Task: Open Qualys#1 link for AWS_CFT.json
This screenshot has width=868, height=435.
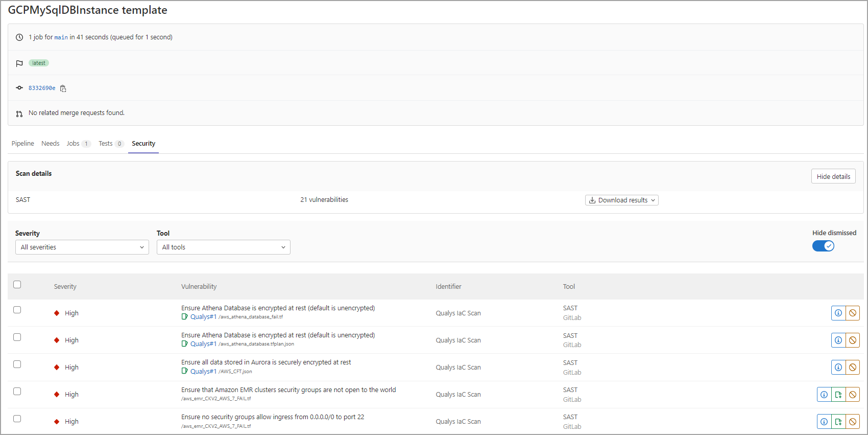Action: 204,372
